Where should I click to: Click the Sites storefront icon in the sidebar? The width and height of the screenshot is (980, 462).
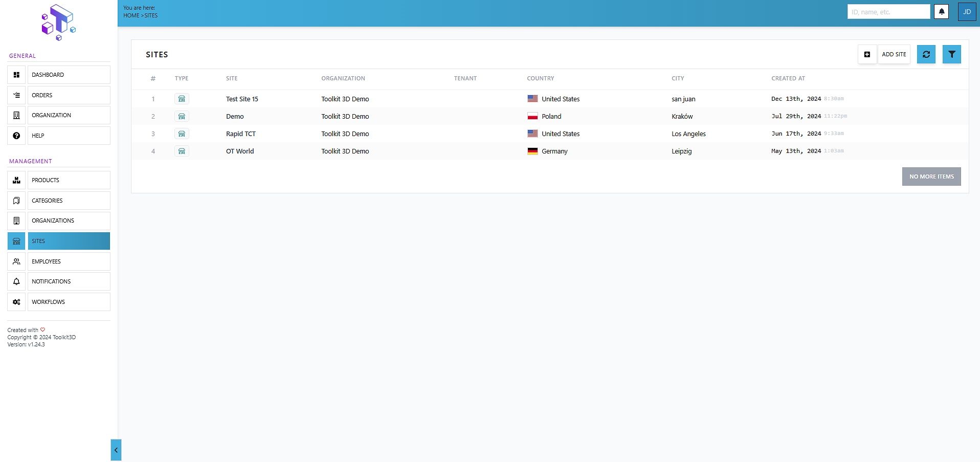[x=16, y=241]
